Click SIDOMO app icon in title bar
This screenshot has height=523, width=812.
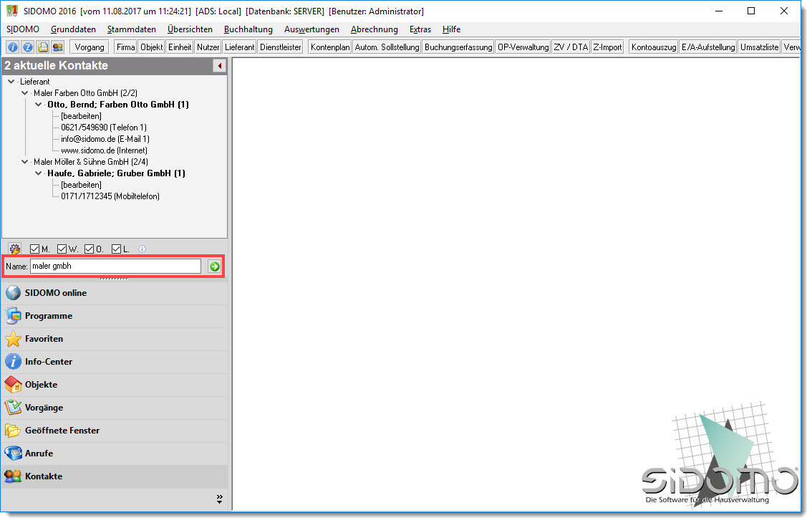tap(12, 11)
